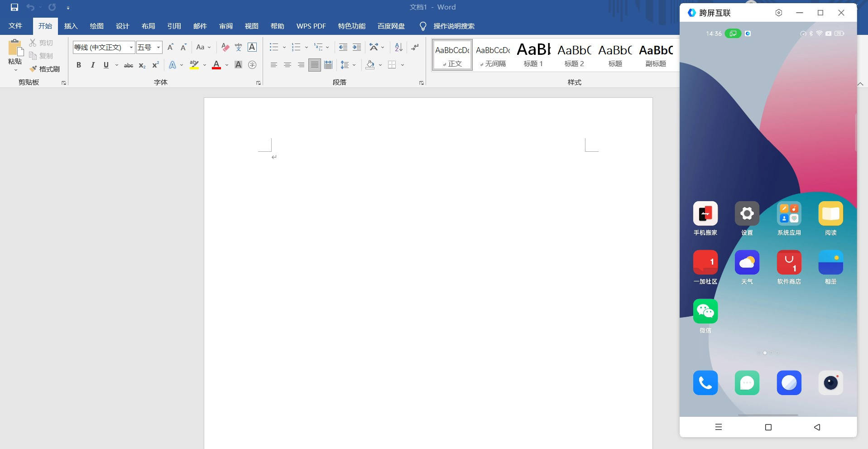This screenshot has height=449, width=868.
Task: Open WeChat (微信) app on phone screen
Action: coord(705,311)
